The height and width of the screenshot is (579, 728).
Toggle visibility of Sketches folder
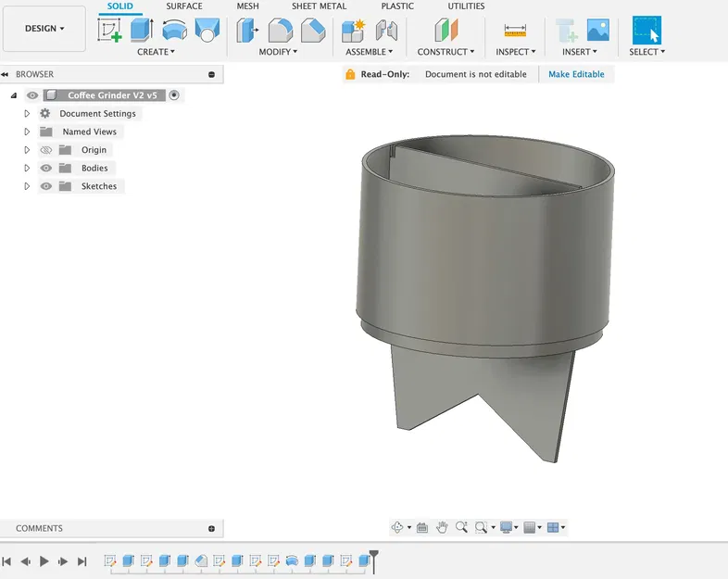46,186
